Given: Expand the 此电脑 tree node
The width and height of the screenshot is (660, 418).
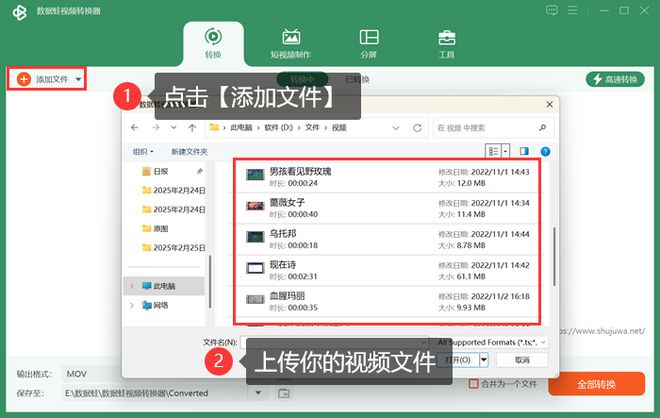Looking at the screenshot, I should 132,286.
